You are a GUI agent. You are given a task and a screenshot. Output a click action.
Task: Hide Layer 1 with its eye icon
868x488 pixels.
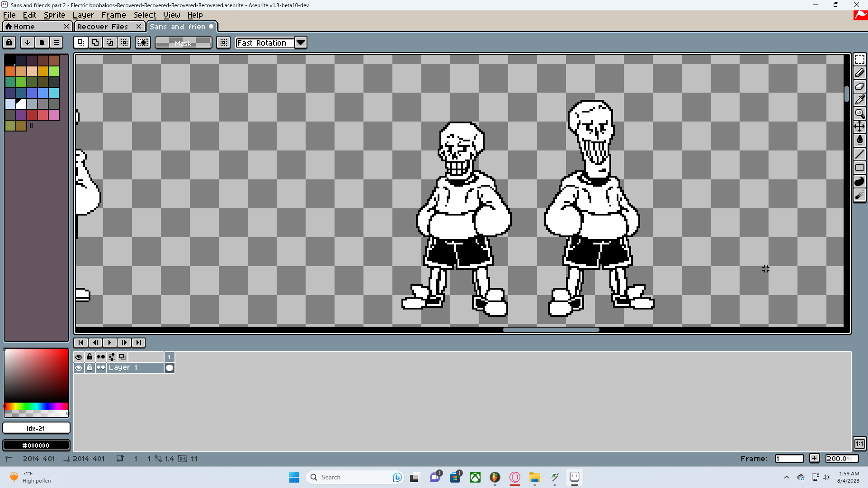[x=79, y=368]
